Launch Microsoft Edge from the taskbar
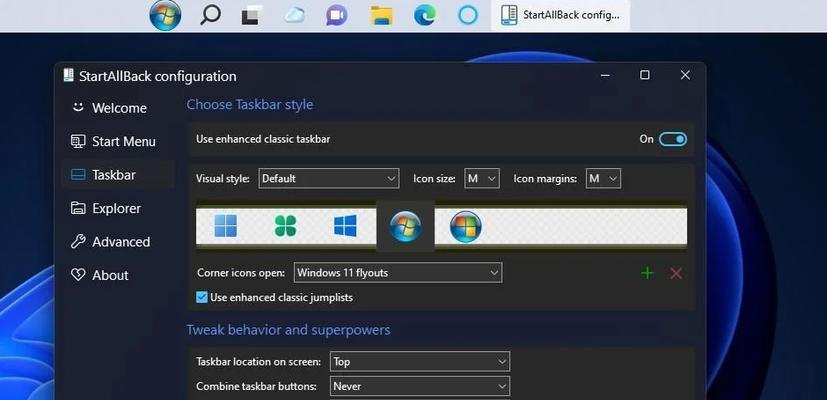Image resolution: width=827 pixels, height=400 pixels. click(x=425, y=15)
